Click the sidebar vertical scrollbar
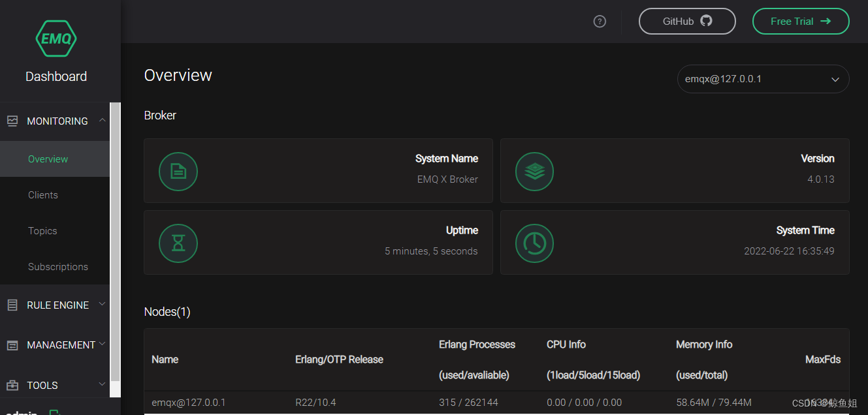 coord(115,241)
